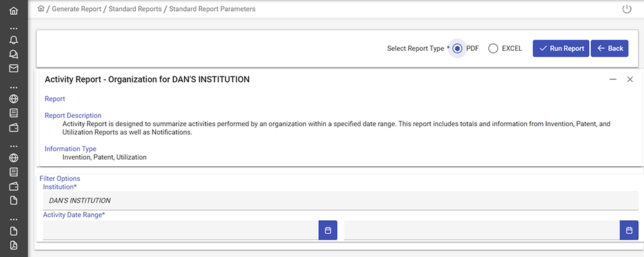Click the 'Invention, Patent, Utilization' text
This screenshot has width=644, height=257.
tap(104, 157)
